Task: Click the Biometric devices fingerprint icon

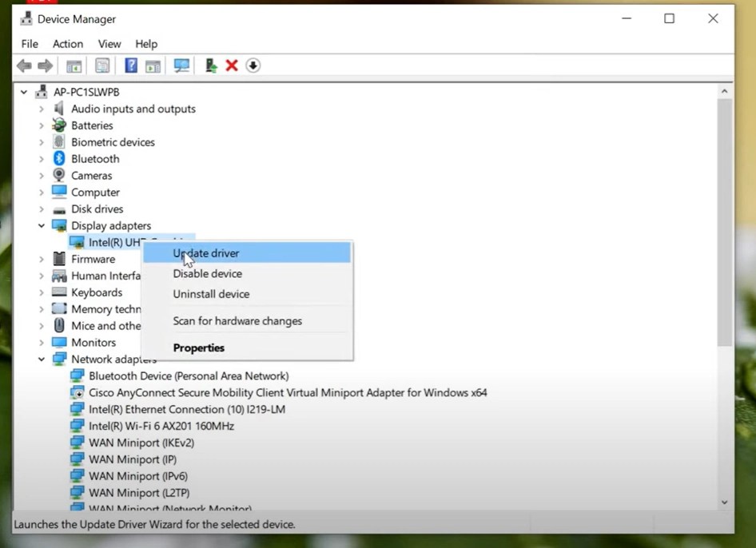Action: 59,141
